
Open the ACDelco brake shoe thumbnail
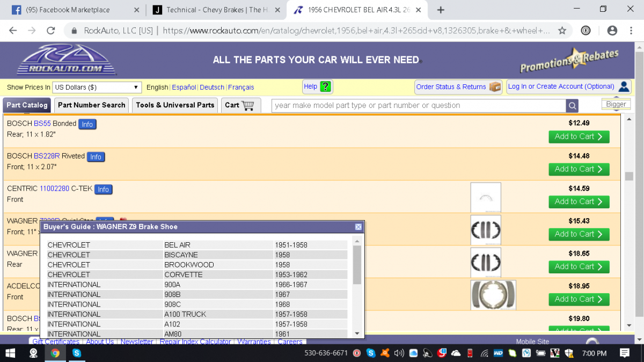coord(493,295)
